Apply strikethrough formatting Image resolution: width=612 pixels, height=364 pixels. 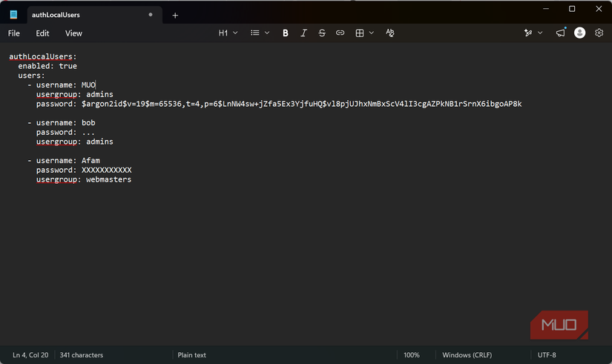pos(322,33)
